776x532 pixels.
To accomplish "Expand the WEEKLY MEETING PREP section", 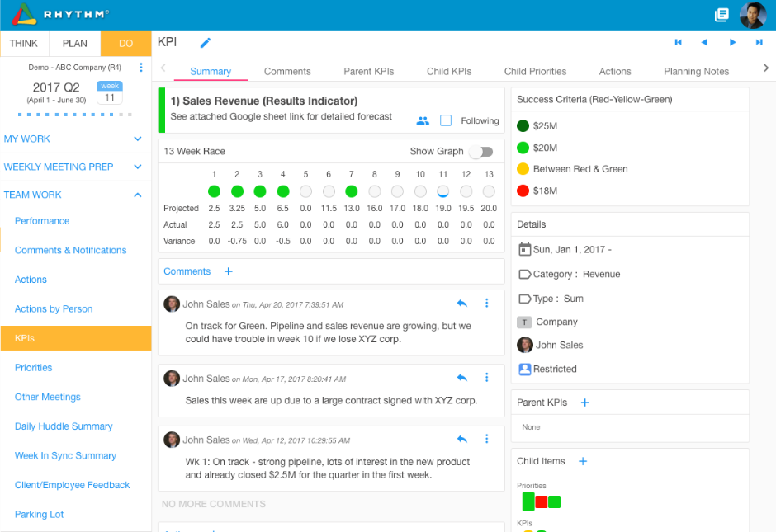I will tap(76, 167).
